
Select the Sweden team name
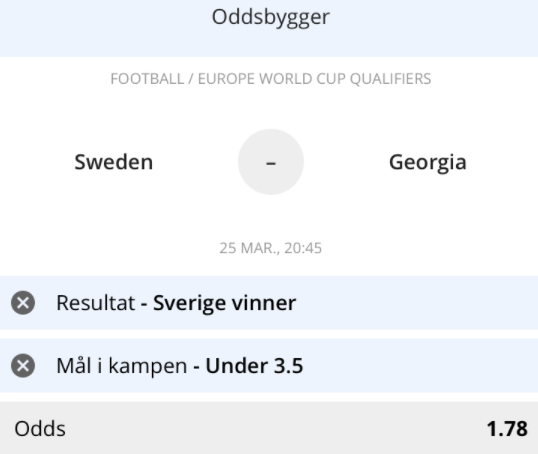coord(114,162)
